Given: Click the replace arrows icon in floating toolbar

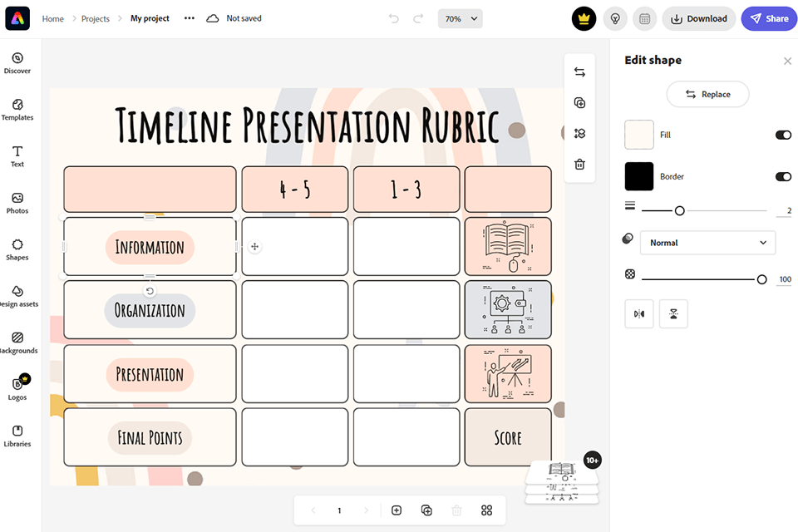Looking at the screenshot, I should point(579,72).
